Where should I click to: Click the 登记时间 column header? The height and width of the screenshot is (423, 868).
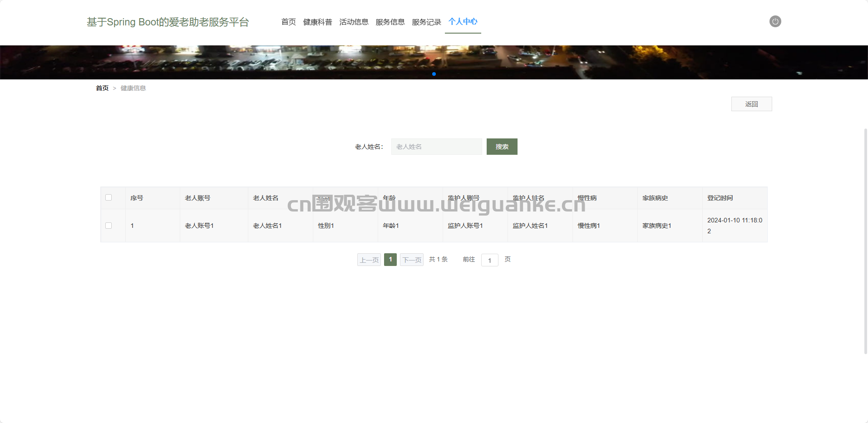click(x=720, y=198)
